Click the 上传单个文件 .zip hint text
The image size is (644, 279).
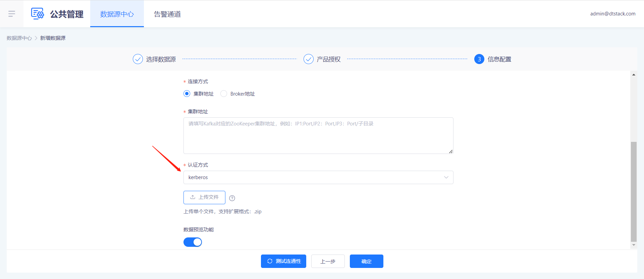[x=222, y=212]
